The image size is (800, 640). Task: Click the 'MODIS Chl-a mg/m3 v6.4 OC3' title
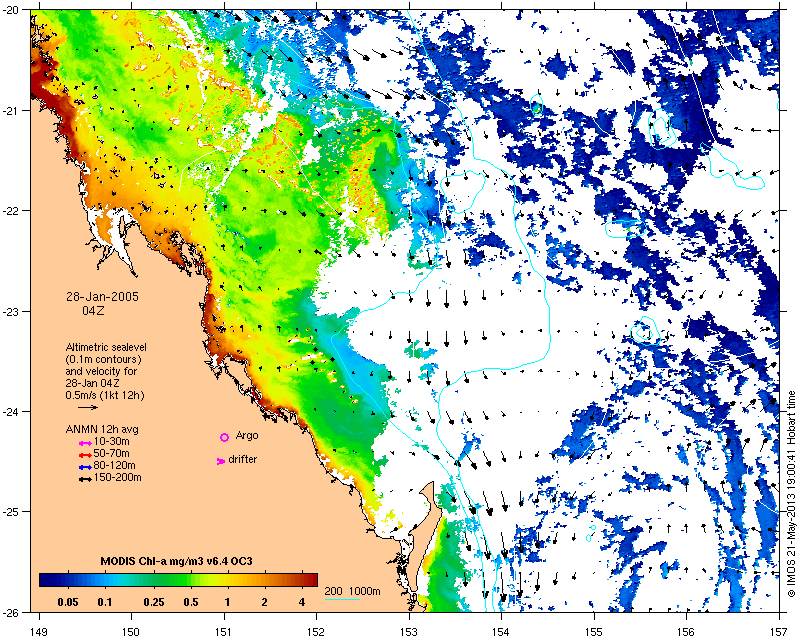(177, 561)
